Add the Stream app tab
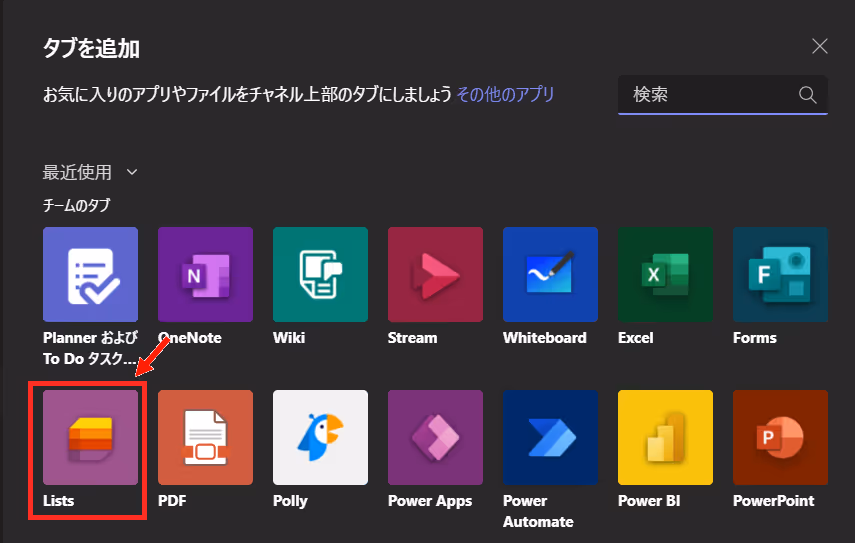This screenshot has height=543, width=855. [435, 274]
